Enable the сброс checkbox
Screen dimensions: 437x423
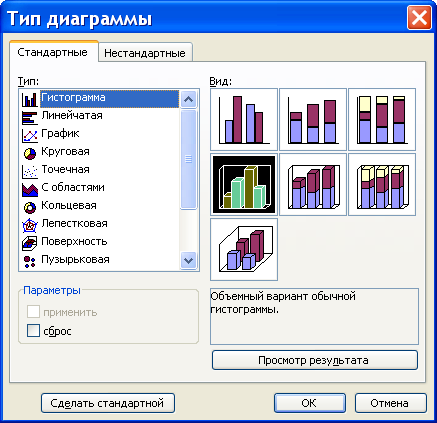(33, 331)
